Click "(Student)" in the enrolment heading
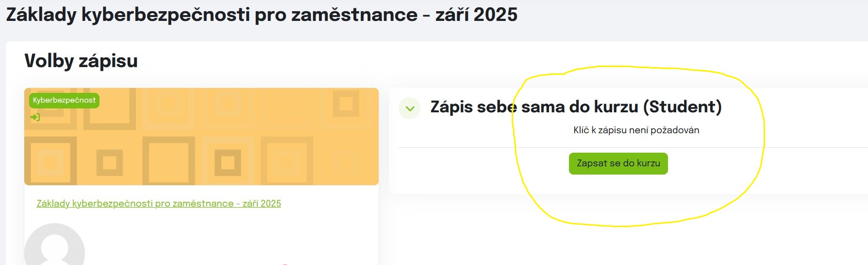868x265 pixels. coord(683,107)
